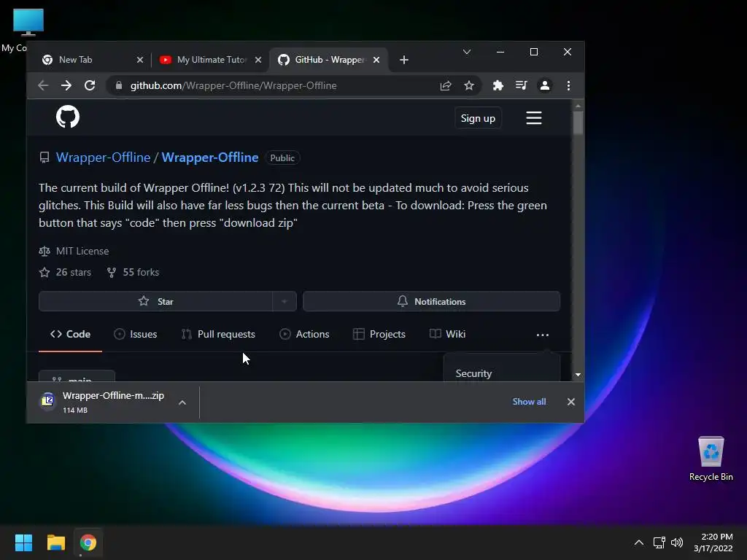Viewport: 747px width, 560px height.
Task: Expand the dropdown arrow beside Star
Action: pyautogui.click(x=285, y=301)
